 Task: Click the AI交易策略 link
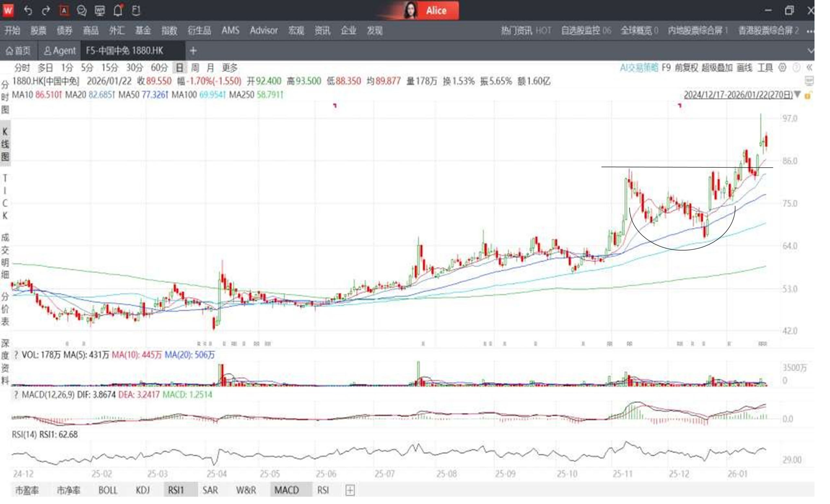click(639, 68)
